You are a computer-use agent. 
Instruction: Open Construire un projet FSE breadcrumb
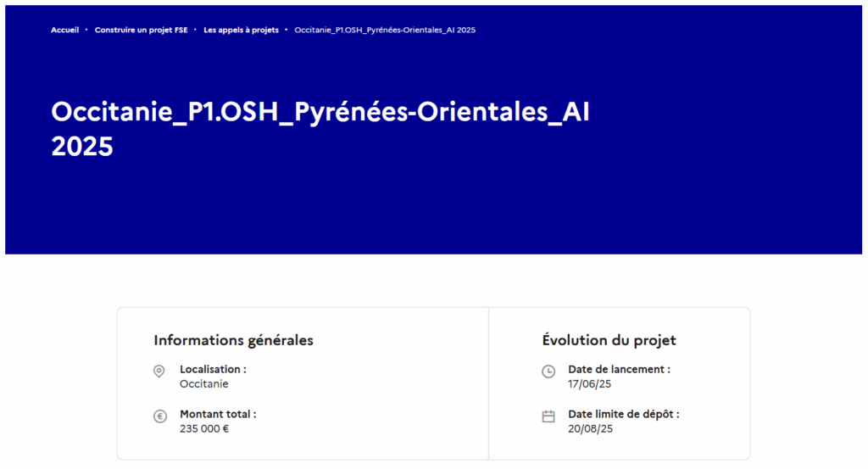(x=142, y=30)
